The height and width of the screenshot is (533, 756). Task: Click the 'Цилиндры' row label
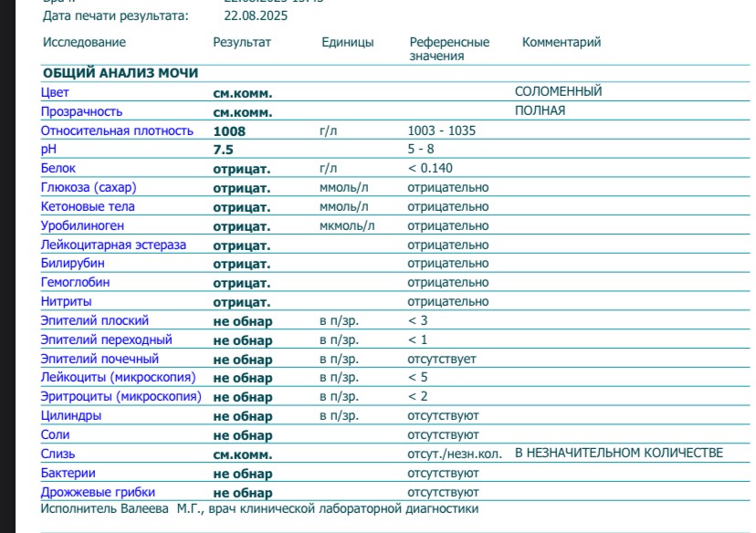71,416
